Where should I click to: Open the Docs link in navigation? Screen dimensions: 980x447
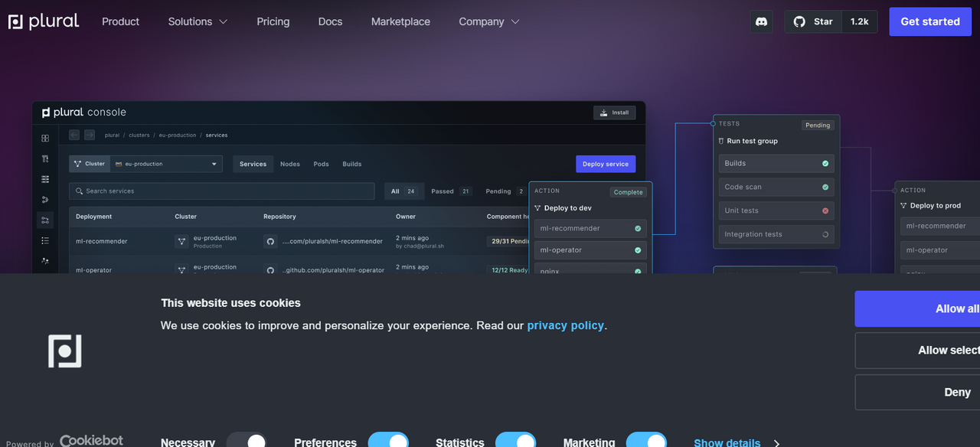[x=330, y=21]
